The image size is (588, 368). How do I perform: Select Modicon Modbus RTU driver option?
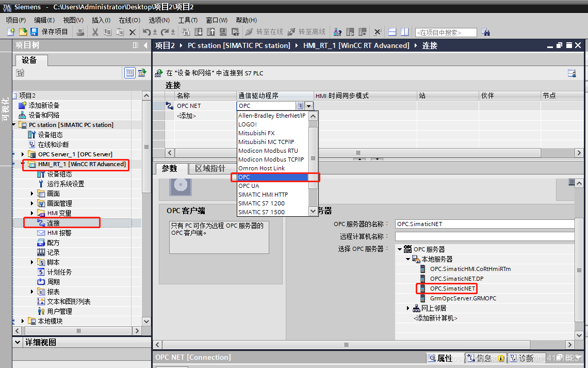coord(273,151)
